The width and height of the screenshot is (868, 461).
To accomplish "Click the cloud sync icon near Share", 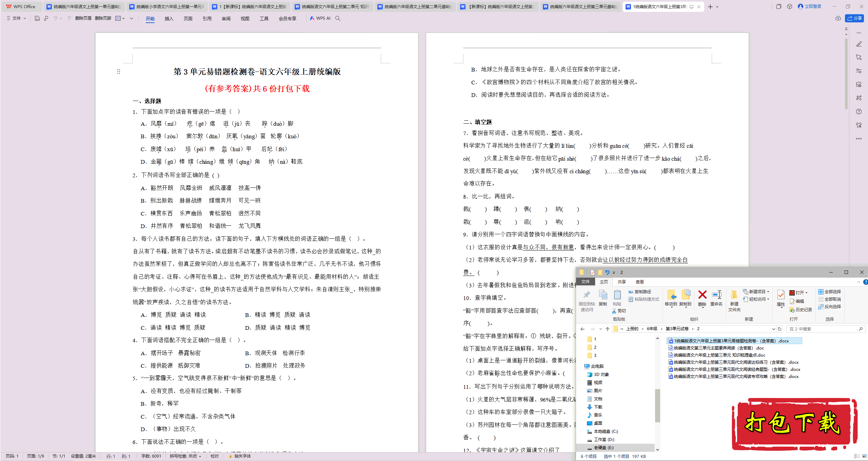I will (x=838, y=18).
